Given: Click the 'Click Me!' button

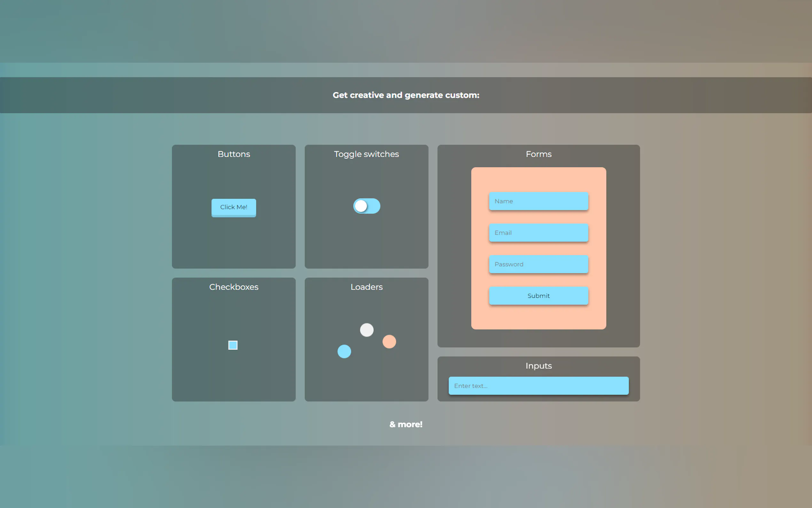Looking at the screenshot, I should [x=234, y=207].
